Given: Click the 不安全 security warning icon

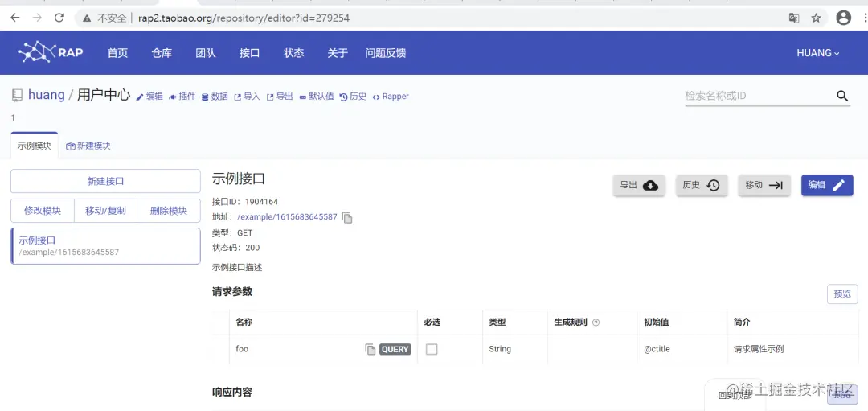Looking at the screenshot, I should 86,18.
